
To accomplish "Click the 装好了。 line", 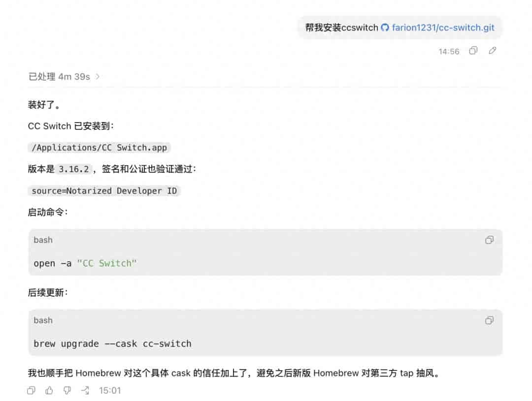I will coord(44,105).
